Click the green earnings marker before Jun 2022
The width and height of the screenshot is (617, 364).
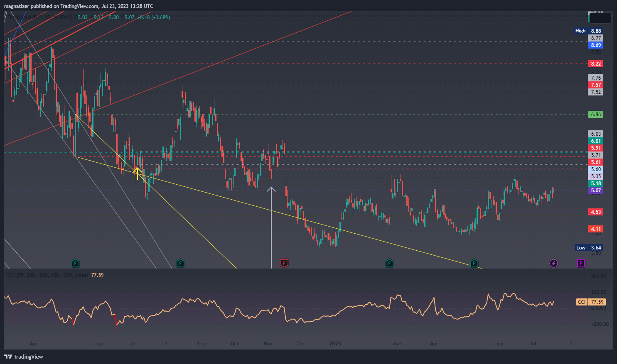tap(75, 263)
